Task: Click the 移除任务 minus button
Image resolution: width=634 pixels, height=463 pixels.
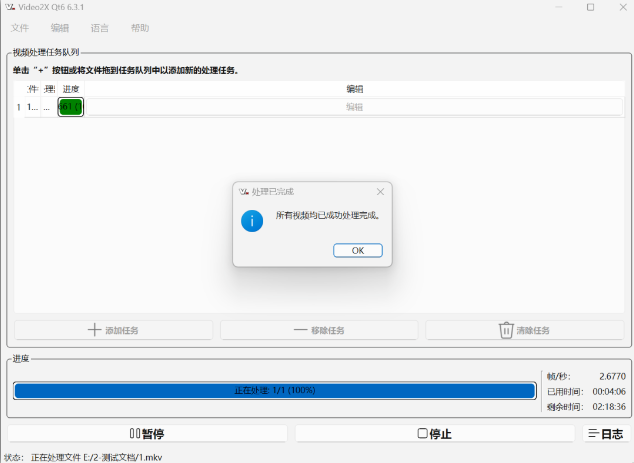Action: click(319, 330)
